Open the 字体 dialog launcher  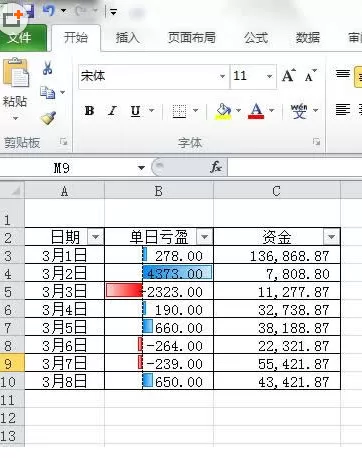click(x=316, y=142)
